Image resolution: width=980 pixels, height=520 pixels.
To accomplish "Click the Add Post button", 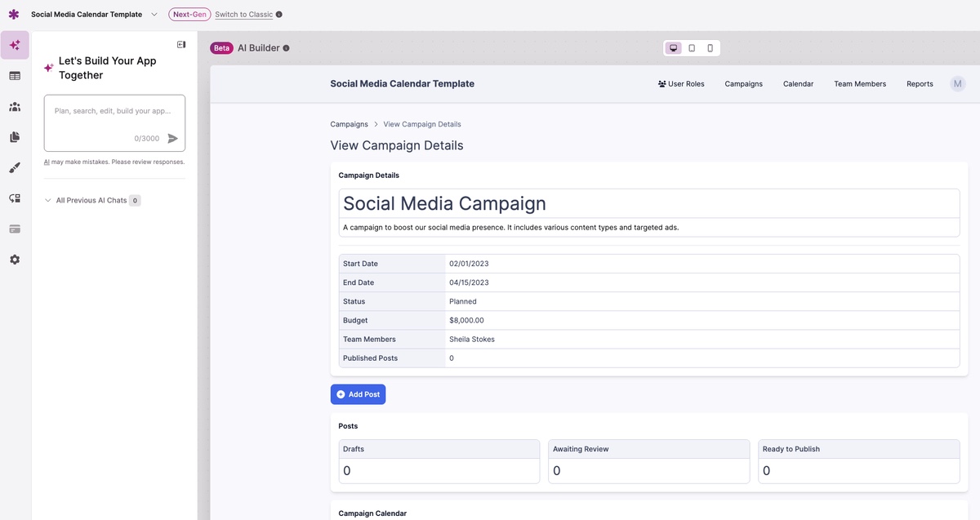I will [x=358, y=394].
